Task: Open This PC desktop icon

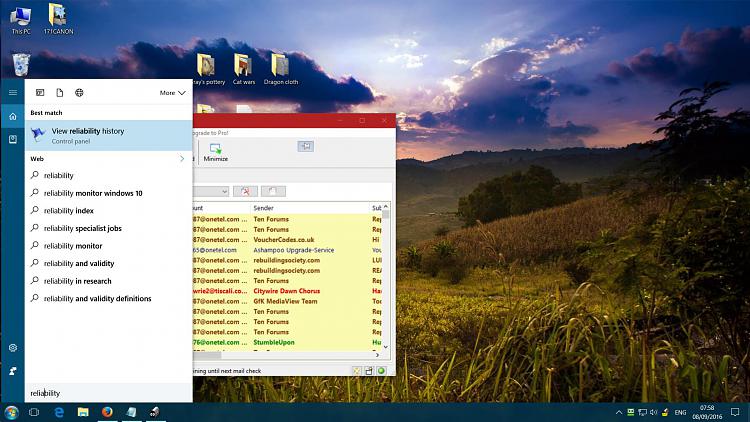Action: pyautogui.click(x=21, y=21)
